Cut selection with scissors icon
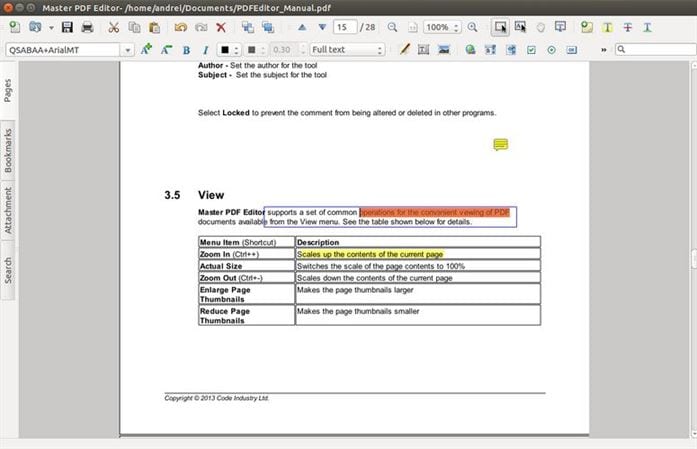Screen dimensions: 697x449 (x=114, y=27)
